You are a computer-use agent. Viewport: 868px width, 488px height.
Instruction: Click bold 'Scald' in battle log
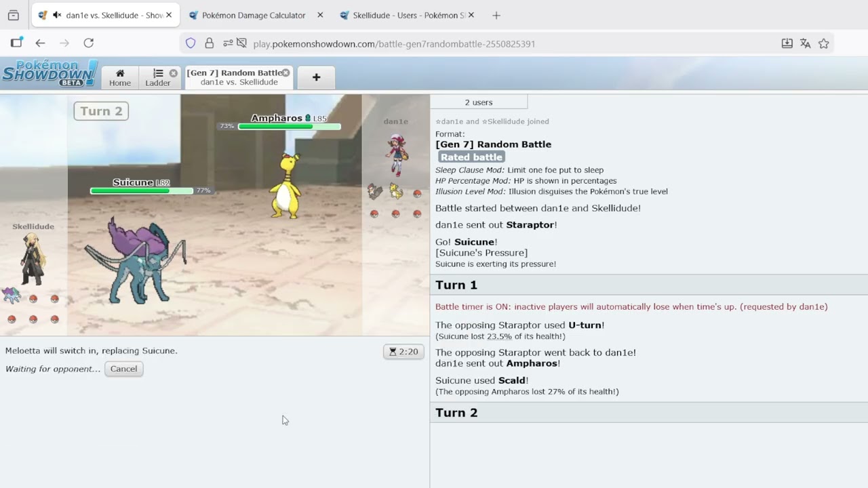tap(512, 380)
